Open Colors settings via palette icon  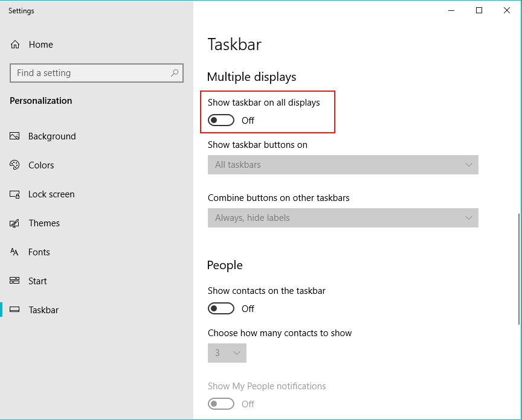pyautogui.click(x=14, y=165)
